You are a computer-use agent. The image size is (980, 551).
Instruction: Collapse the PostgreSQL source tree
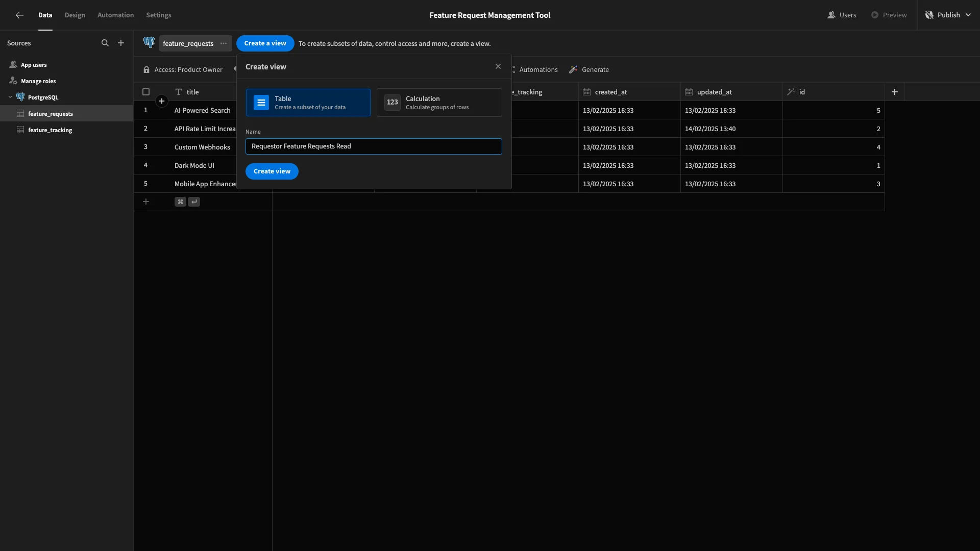tap(10, 97)
